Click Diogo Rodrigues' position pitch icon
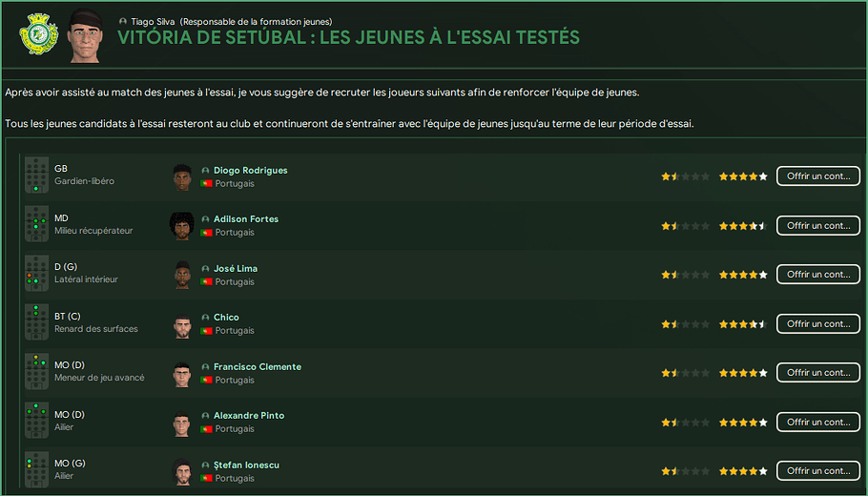Image resolution: width=868 pixels, height=496 pixels. [x=36, y=176]
